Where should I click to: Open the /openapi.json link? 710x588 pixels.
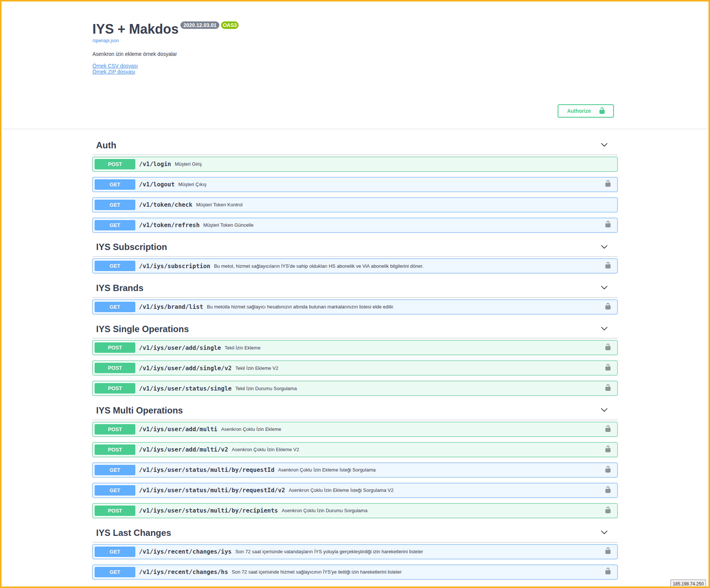[x=106, y=41]
